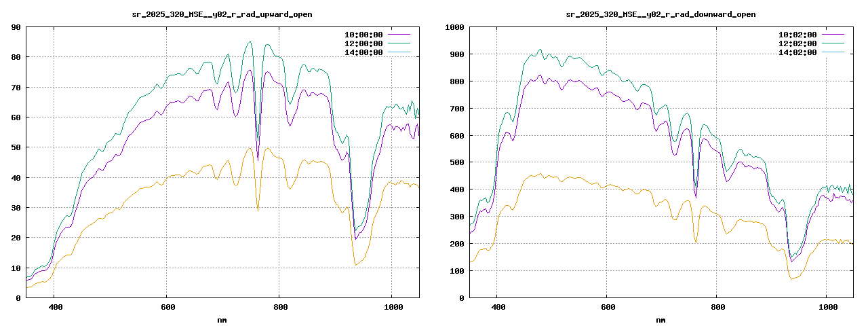The height and width of the screenshot is (326, 868).
Task: Click the rad_upward_open chart title
Action: (x=222, y=14)
